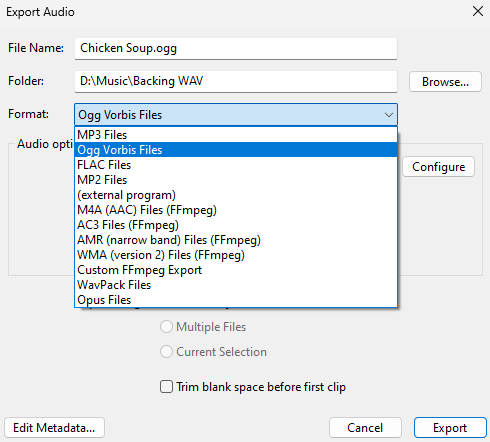Click in the File Name field

[236, 48]
